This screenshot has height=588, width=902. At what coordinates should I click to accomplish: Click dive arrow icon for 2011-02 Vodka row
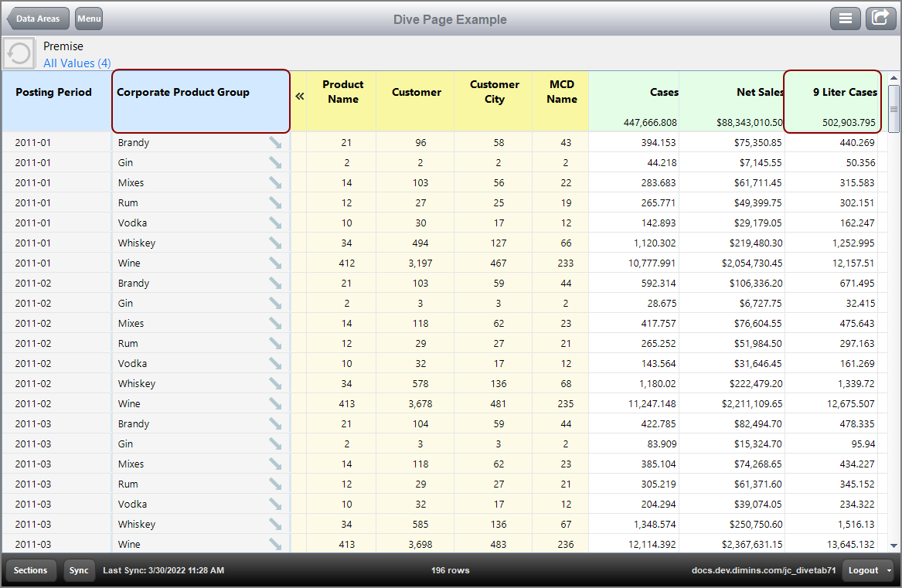(275, 363)
